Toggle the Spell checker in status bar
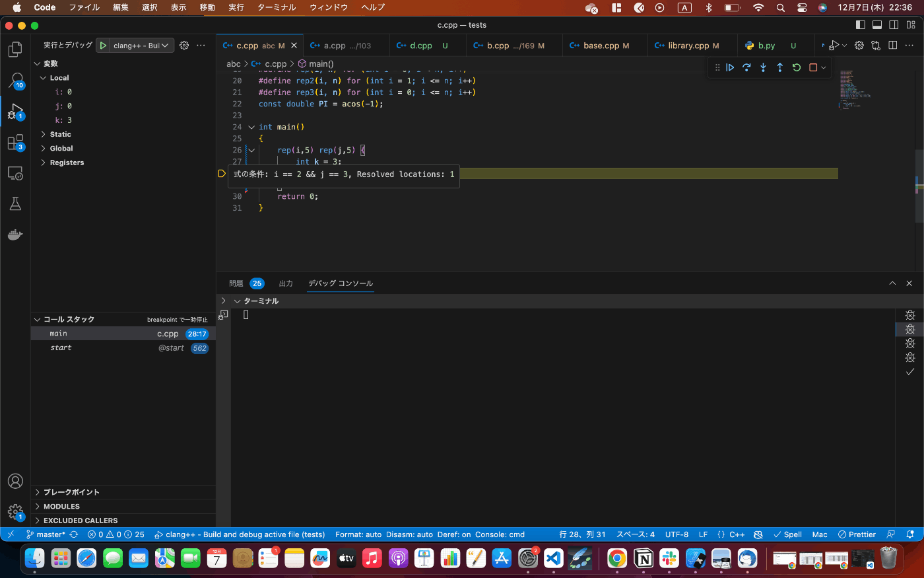This screenshot has height=578, width=924. point(787,534)
